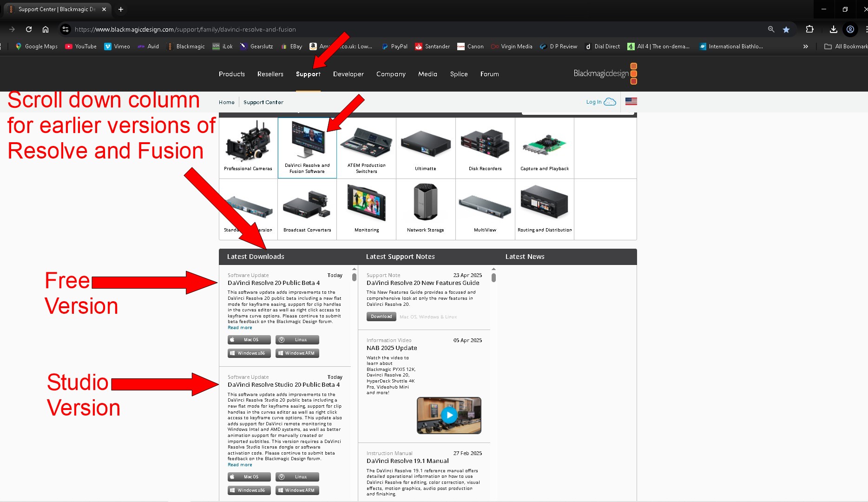Image resolution: width=868 pixels, height=502 pixels.
Task: Open PayPal bookmark
Action: click(395, 46)
